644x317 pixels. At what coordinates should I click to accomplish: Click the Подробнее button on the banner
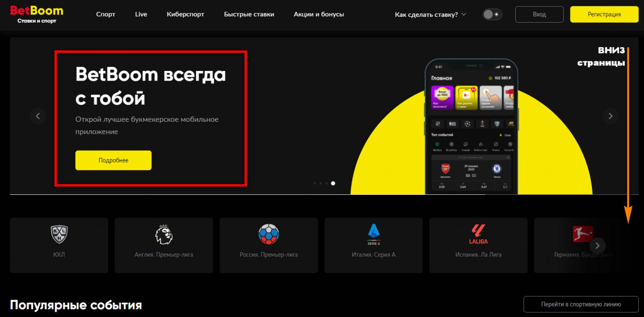click(x=113, y=160)
